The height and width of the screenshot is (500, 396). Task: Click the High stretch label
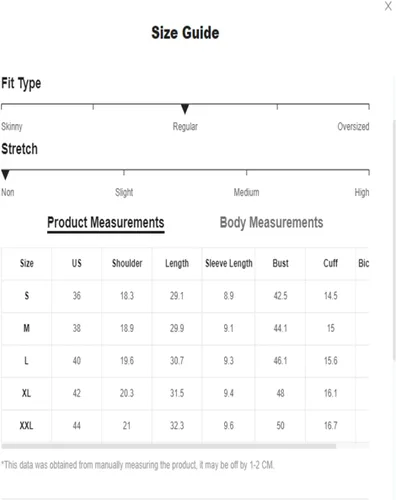pos(362,192)
